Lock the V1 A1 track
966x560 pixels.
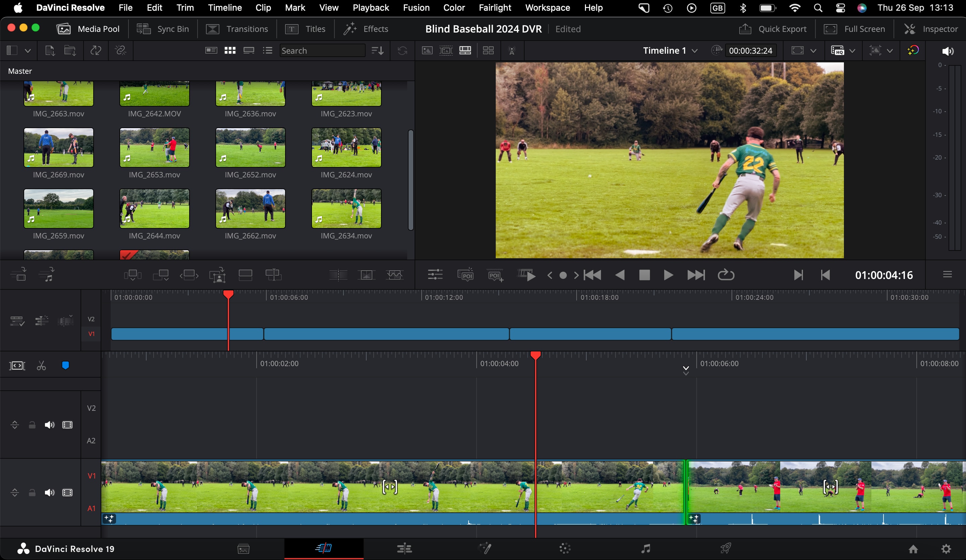(x=32, y=493)
